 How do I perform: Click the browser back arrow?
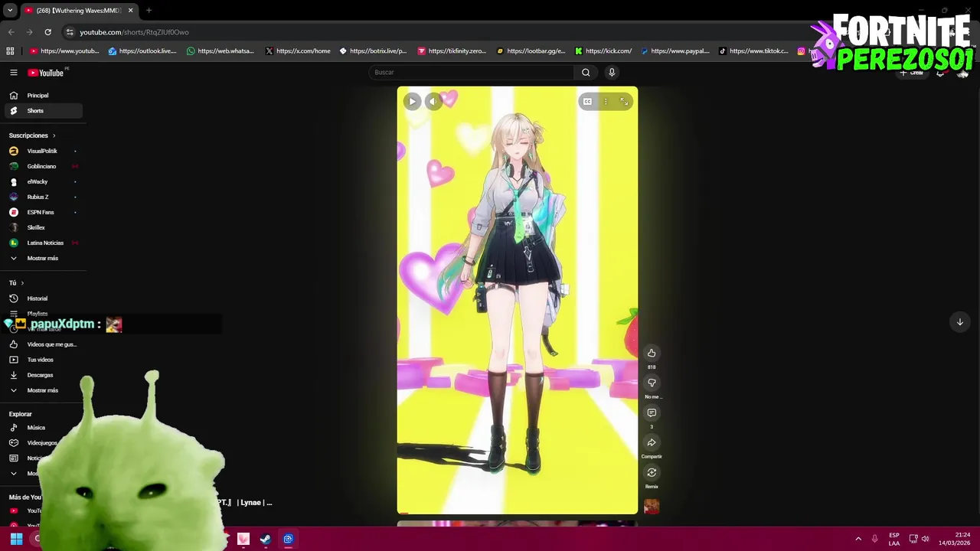click(11, 32)
